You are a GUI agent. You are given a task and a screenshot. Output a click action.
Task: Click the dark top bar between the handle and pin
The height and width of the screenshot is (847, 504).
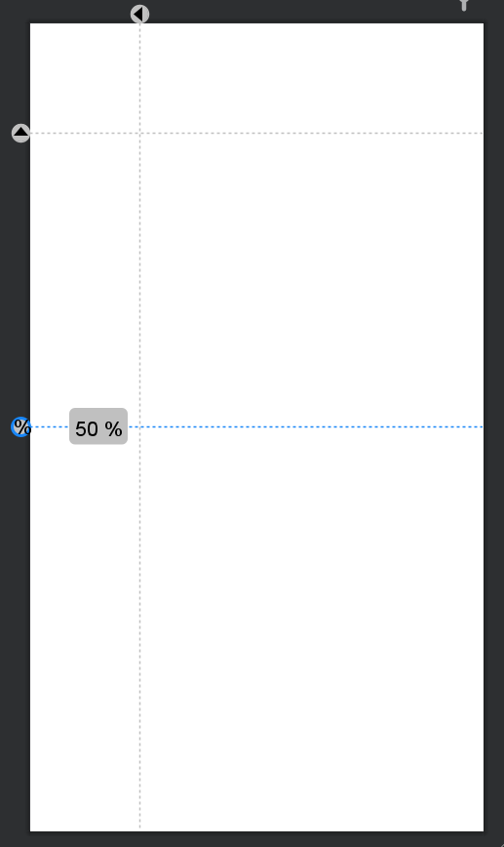(x=302, y=11)
